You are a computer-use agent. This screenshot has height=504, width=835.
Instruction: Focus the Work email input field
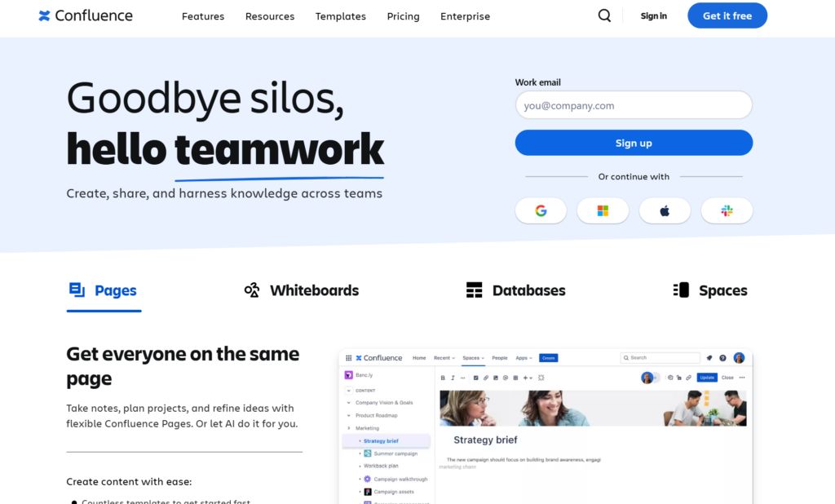[634, 105]
